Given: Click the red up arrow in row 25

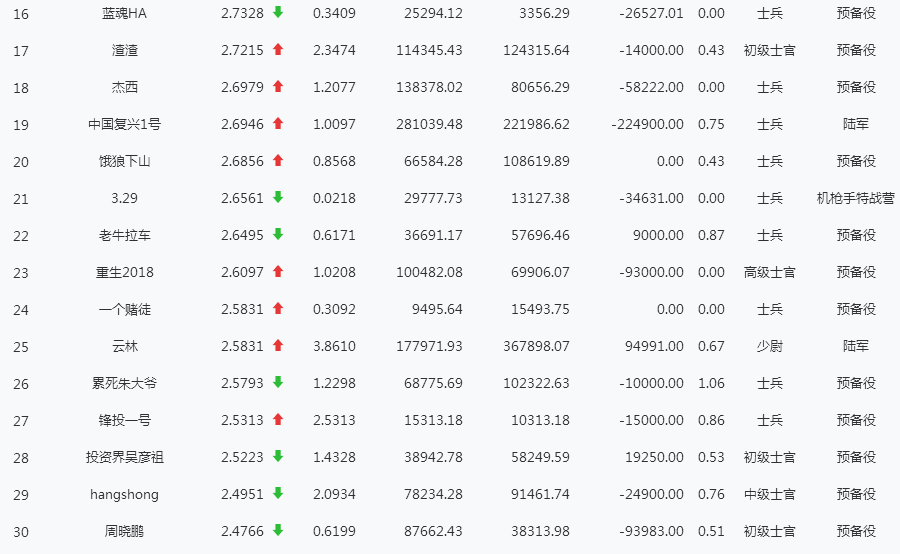Looking at the screenshot, I should tap(278, 345).
